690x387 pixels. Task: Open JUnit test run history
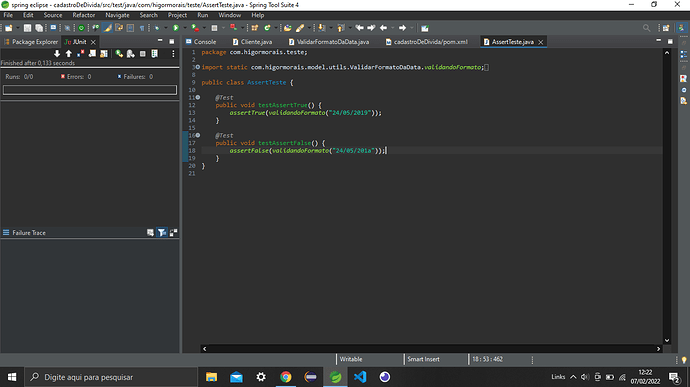(154, 54)
